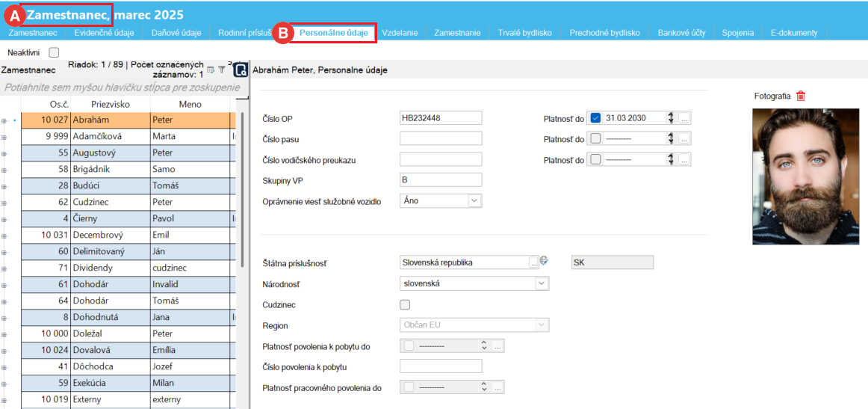Delete the photo using the red trash icon
The height and width of the screenshot is (409, 868).
click(801, 96)
